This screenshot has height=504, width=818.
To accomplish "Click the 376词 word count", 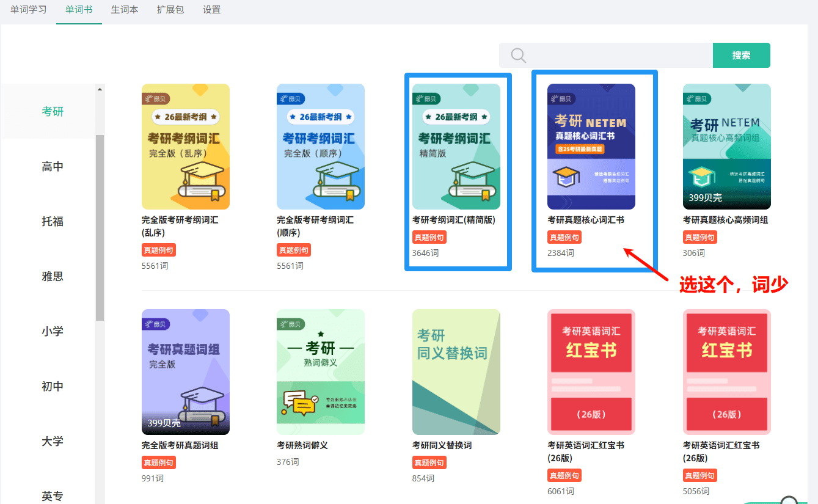I will [288, 462].
